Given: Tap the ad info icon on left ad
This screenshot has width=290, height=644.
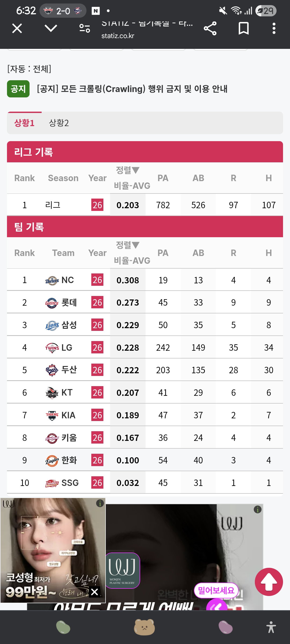Looking at the screenshot, I should (x=100, y=503).
